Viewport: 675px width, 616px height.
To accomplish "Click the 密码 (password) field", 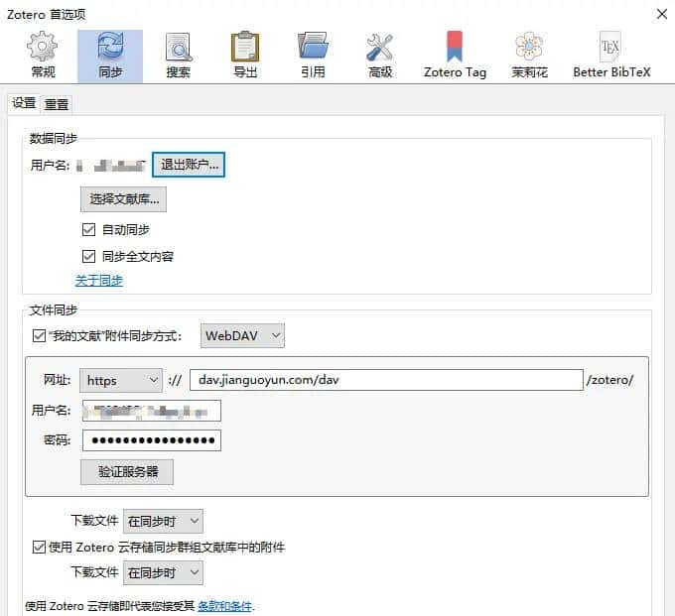I will coord(152,440).
